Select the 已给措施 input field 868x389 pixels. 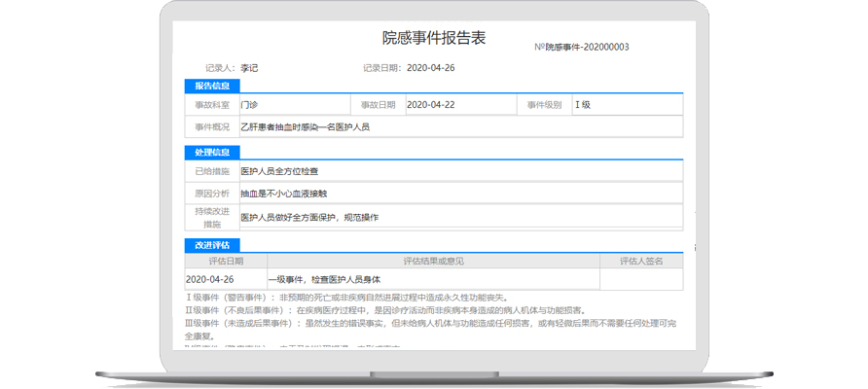pos(459,171)
